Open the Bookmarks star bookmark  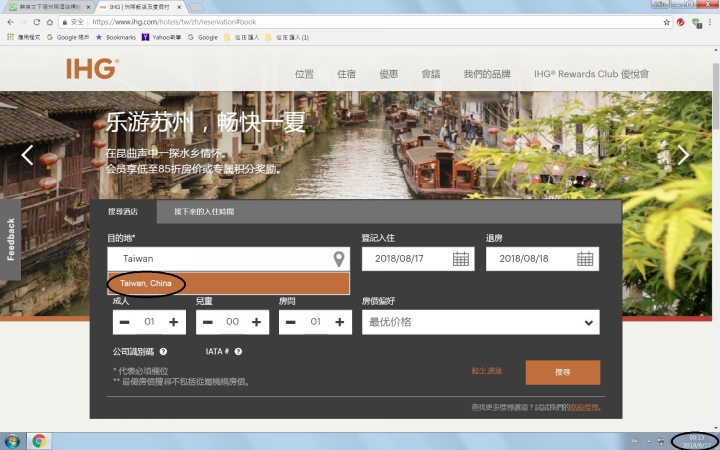116,37
